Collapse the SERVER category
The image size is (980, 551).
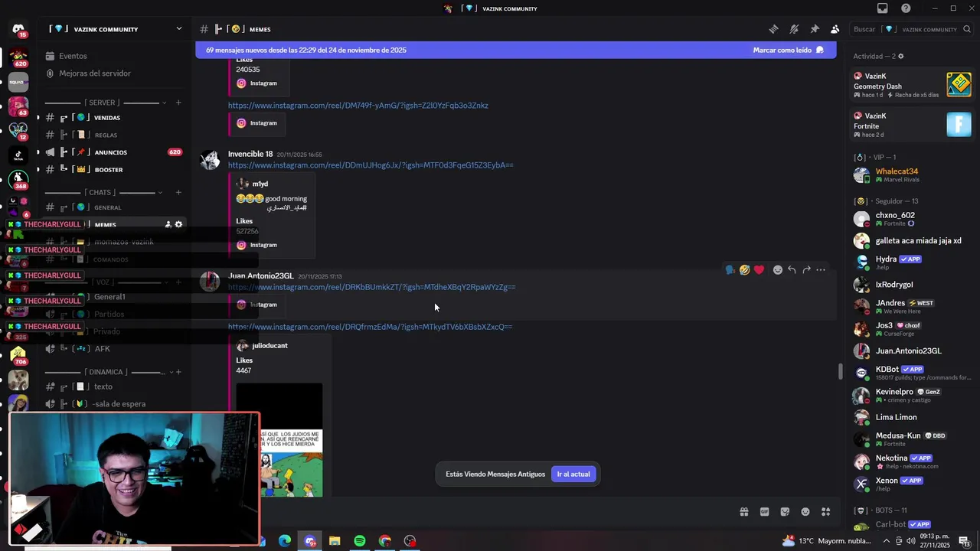coord(103,103)
